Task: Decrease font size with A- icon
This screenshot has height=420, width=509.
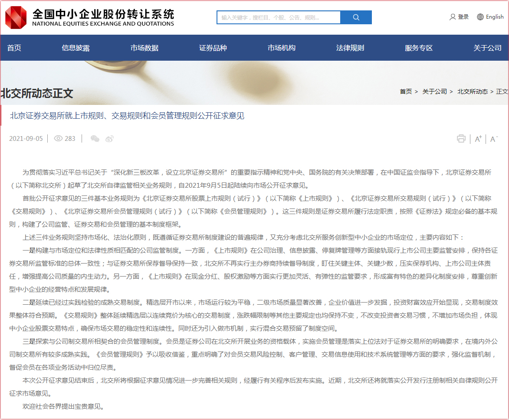Action: [494, 139]
